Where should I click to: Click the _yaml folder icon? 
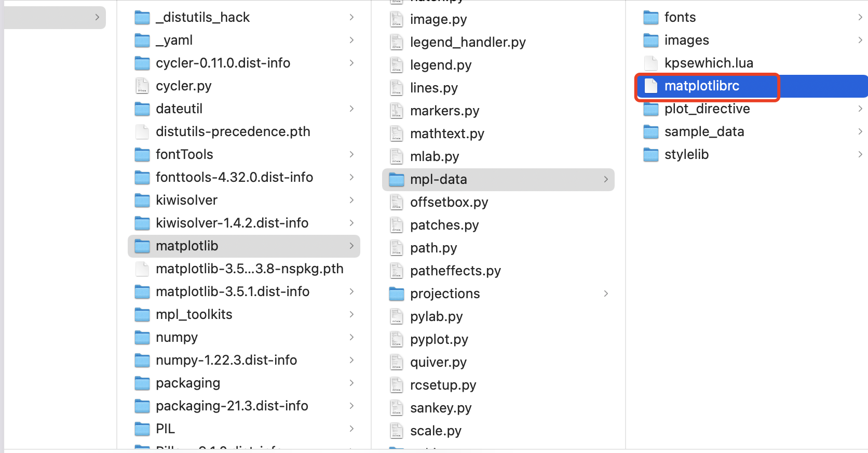(x=142, y=41)
